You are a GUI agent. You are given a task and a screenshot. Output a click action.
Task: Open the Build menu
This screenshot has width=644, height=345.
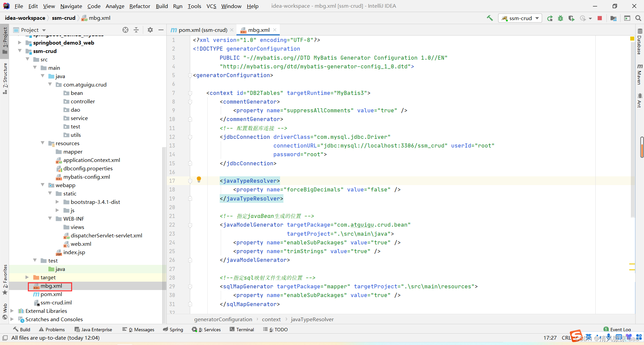click(162, 6)
